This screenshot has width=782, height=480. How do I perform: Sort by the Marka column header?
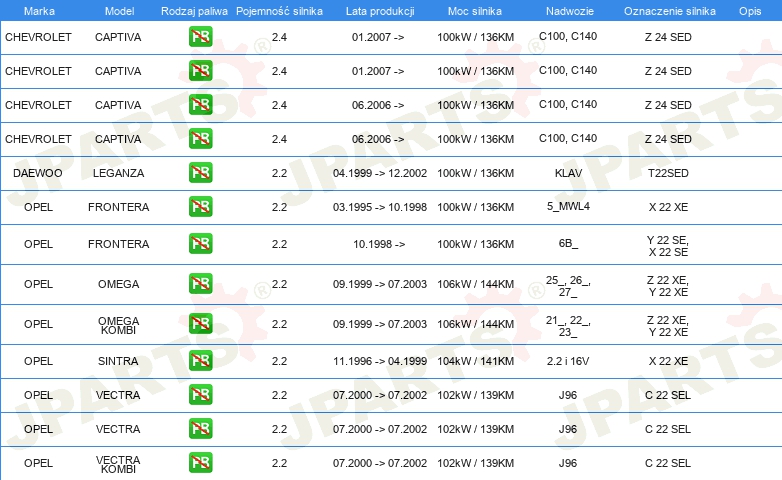click(x=39, y=11)
